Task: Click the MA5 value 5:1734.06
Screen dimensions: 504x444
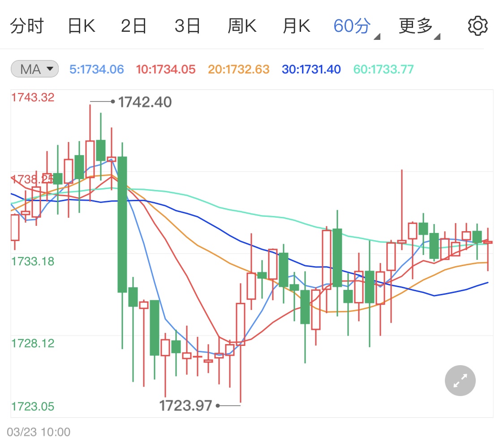Action: (96, 69)
